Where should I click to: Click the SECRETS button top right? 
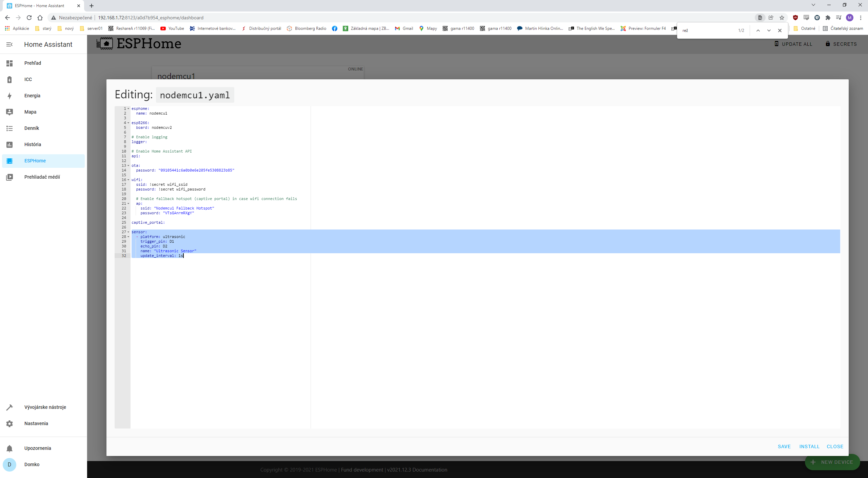click(x=842, y=44)
